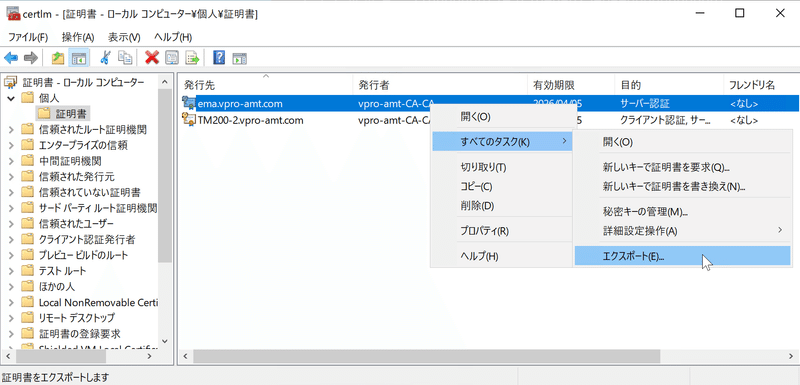
Task: Select the 証明書 folder under 個人
Action: click(x=71, y=114)
